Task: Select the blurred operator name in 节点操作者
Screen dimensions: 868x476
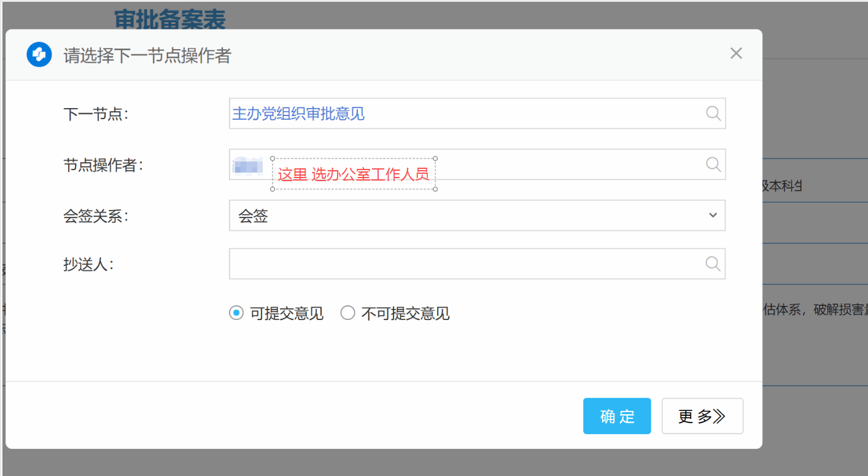Action: pyautogui.click(x=248, y=165)
